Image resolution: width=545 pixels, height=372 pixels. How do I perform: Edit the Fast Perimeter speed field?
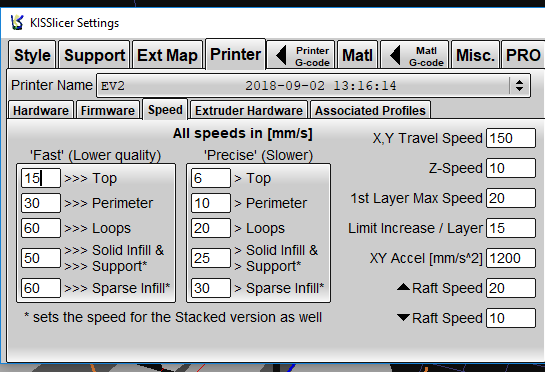(41, 203)
